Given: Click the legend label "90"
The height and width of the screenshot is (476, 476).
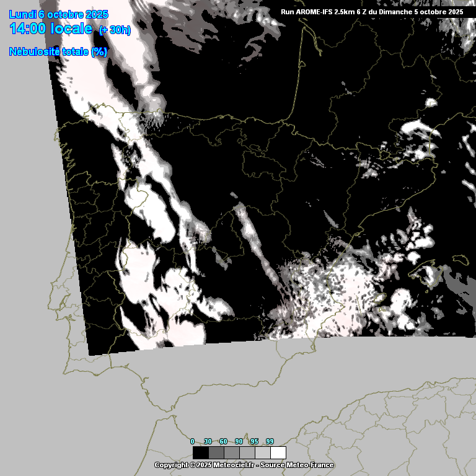Looking at the screenshot, I should 239,441.
